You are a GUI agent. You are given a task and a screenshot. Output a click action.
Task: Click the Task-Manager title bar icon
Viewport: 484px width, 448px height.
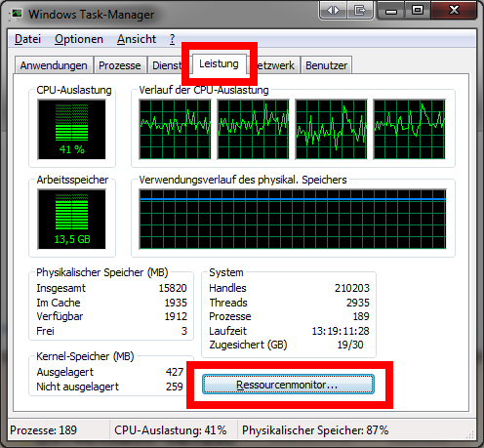point(16,14)
